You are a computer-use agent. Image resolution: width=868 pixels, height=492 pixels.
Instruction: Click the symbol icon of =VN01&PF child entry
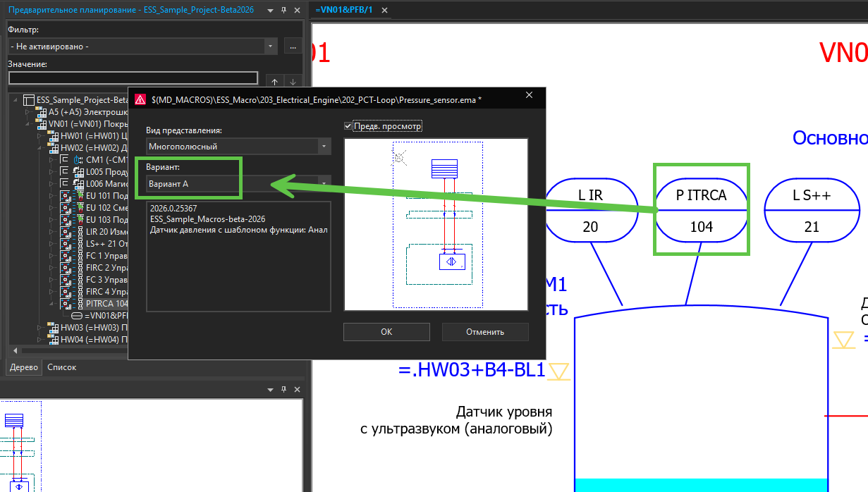coord(78,316)
